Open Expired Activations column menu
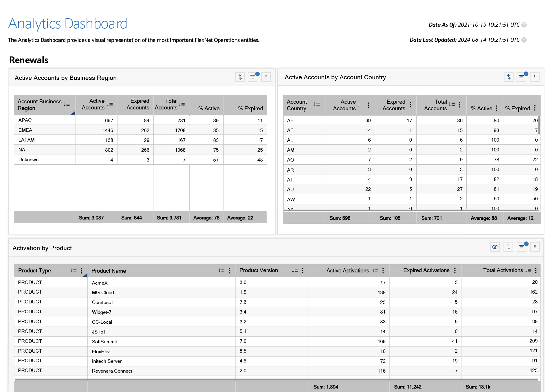This screenshot has height=392, width=546. pyautogui.click(x=455, y=270)
